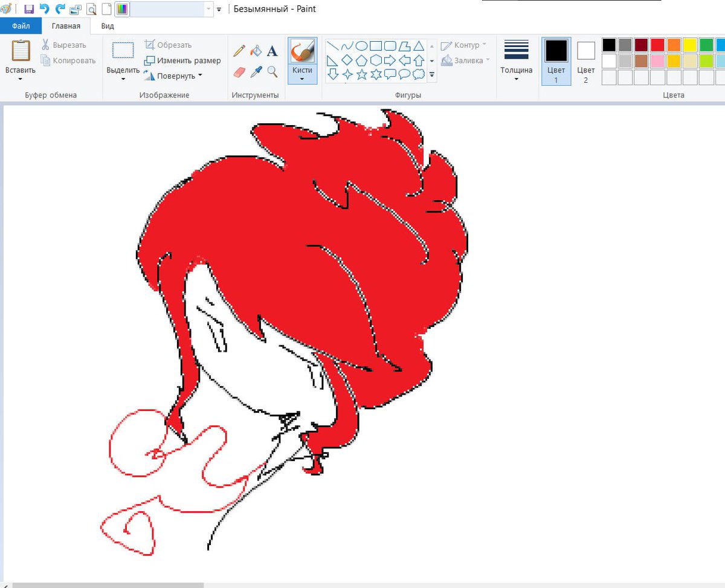Viewport: 725px width, 588px height.
Task: Click the Вырезать cut button
Action: (63, 45)
